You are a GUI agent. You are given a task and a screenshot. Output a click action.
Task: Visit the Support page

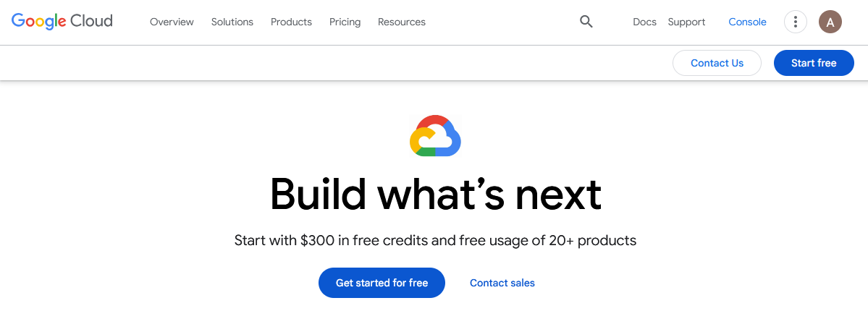point(686,22)
